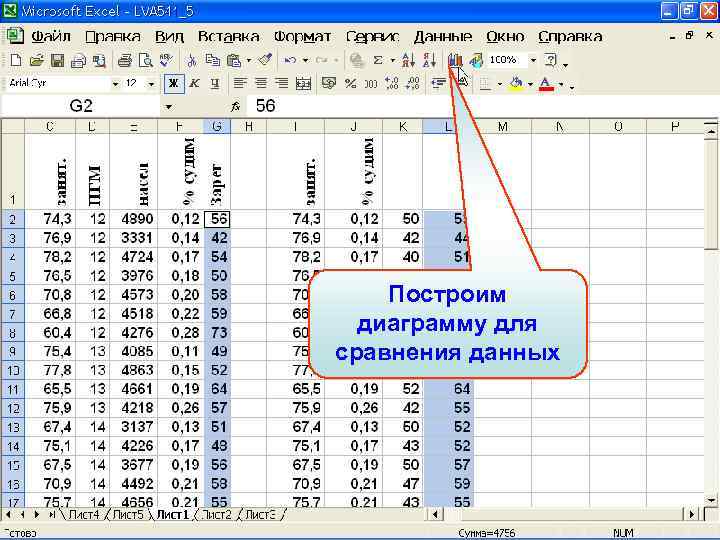Undo the last action
The width and height of the screenshot is (720, 540).
pyautogui.click(x=290, y=60)
